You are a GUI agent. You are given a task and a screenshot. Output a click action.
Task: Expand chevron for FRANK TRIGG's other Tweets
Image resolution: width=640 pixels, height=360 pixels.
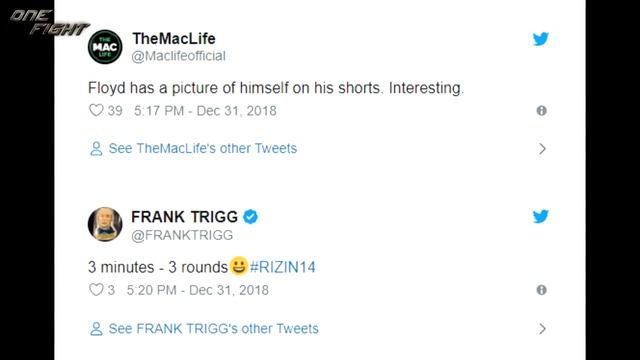point(542,329)
